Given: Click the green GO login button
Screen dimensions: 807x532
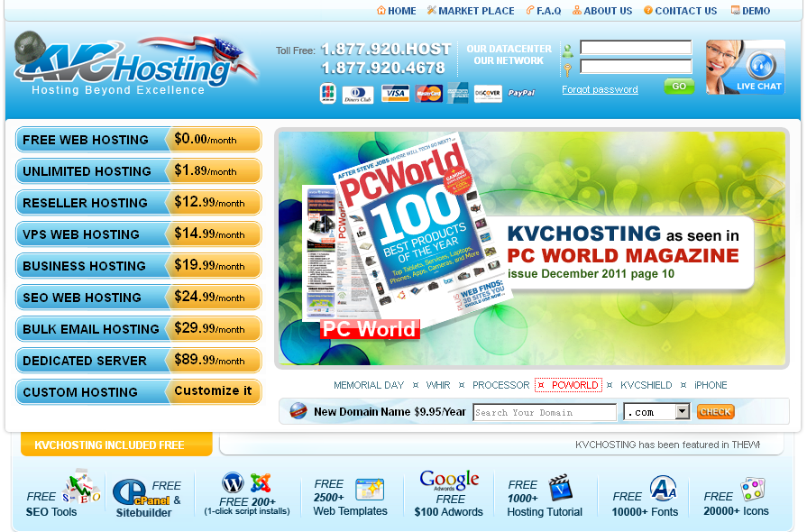Looking at the screenshot, I should coord(679,87).
